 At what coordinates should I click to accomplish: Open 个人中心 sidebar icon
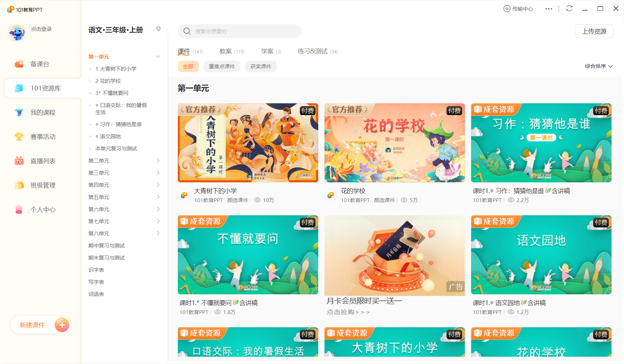(19, 210)
